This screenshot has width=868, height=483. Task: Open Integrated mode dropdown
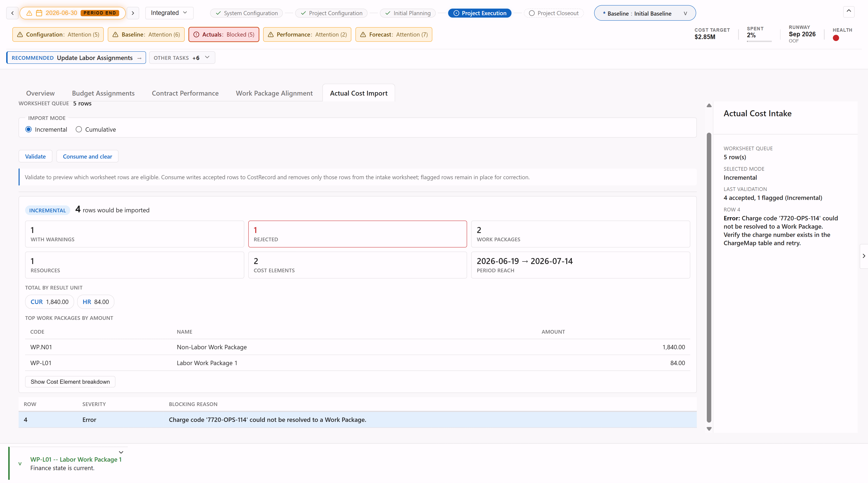click(169, 13)
